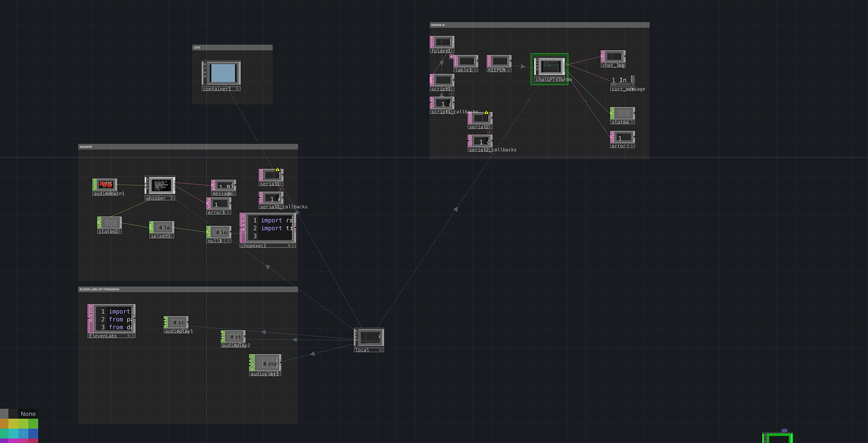
Task: Select the select1 CHOP node
Action: [162, 227]
